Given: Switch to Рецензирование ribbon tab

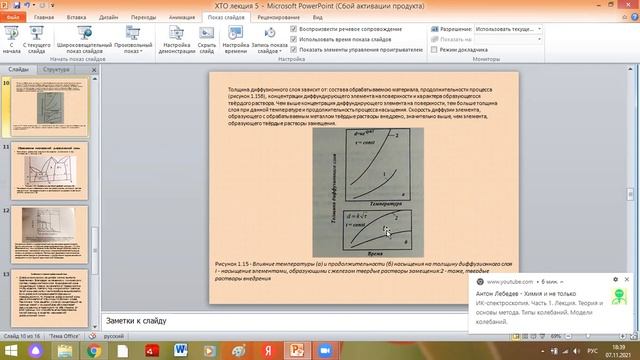Looking at the screenshot, I should tap(278, 17).
